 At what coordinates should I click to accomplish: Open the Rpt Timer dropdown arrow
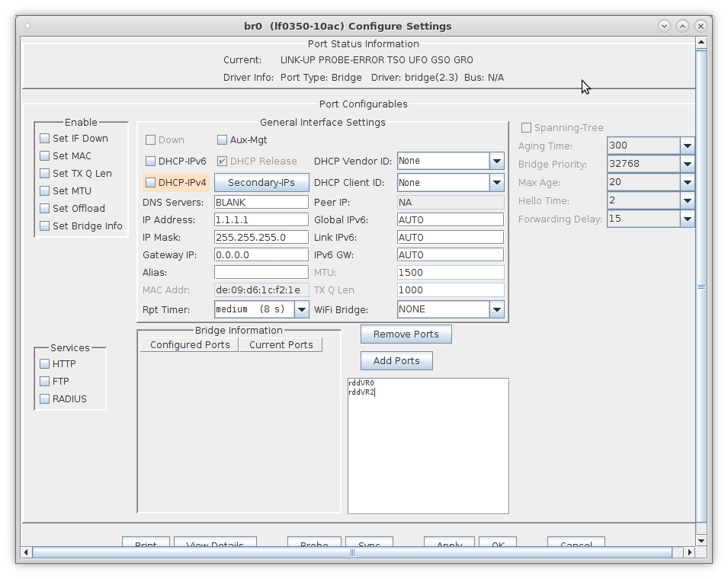(301, 309)
